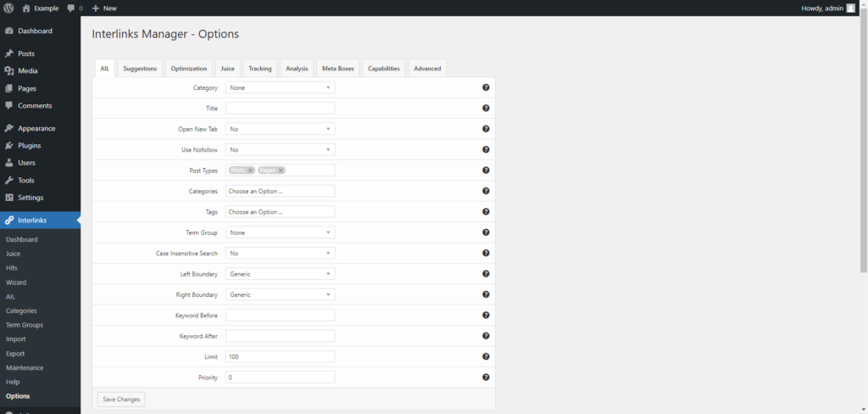The height and width of the screenshot is (414, 868).
Task: Select the AIL options tab
Action: [104, 68]
